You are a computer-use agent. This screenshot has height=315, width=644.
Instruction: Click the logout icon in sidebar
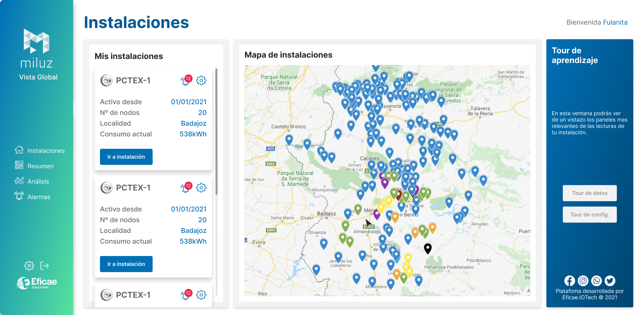click(45, 266)
